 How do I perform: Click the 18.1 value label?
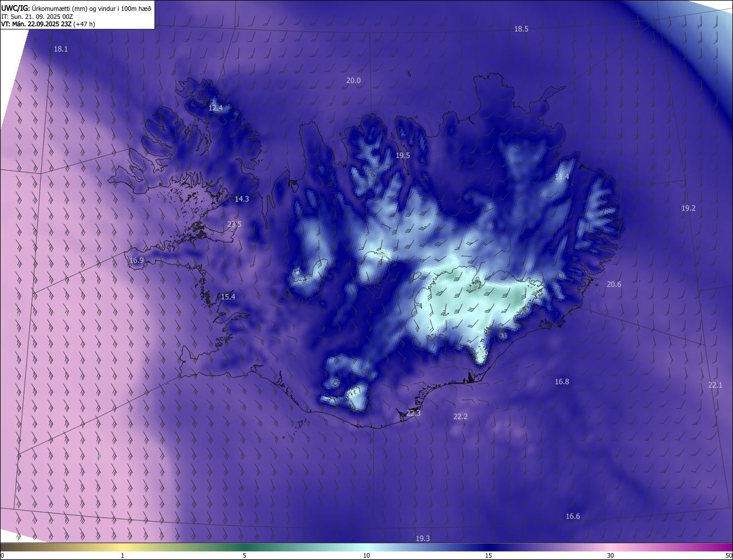(61, 49)
